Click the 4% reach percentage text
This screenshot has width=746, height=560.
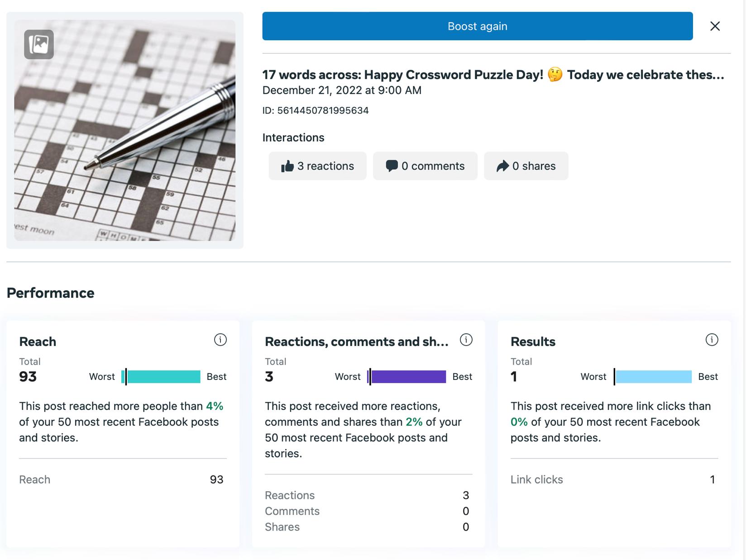tap(215, 406)
